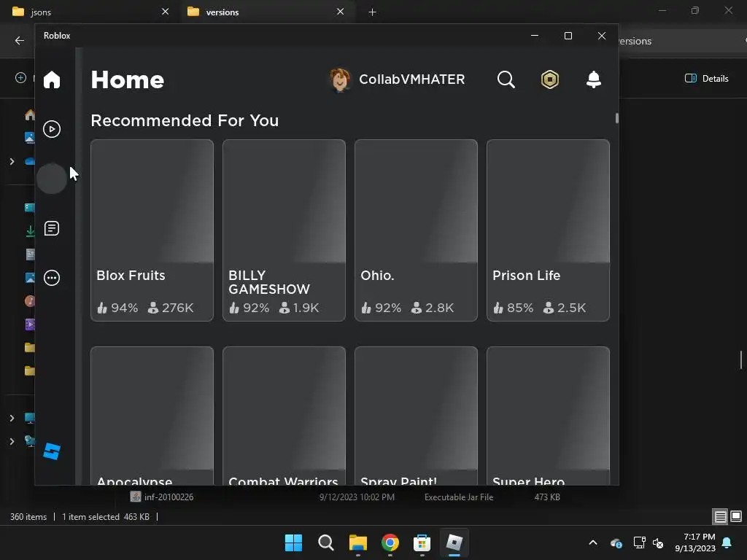Open the Discover play icon in Roblox sidebar
747x560 pixels.
52,129
